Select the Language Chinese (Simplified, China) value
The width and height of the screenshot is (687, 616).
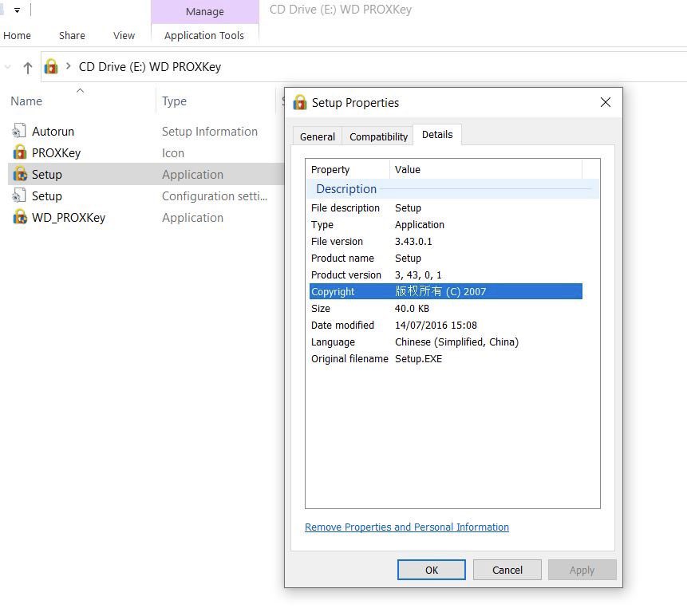(x=456, y=342)
